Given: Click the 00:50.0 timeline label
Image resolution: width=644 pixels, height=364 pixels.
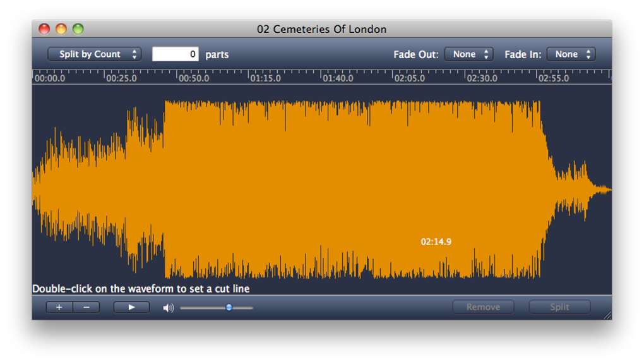Looking at the screenshot, I should click(193, 78).
